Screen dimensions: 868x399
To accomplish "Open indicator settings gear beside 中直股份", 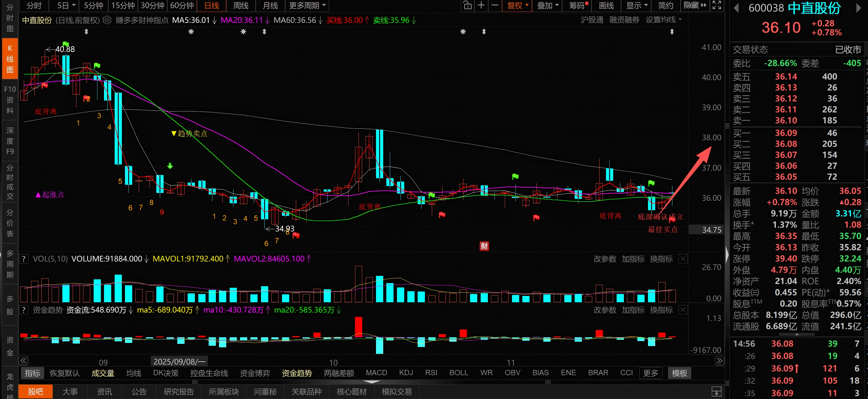I will 107,20.
